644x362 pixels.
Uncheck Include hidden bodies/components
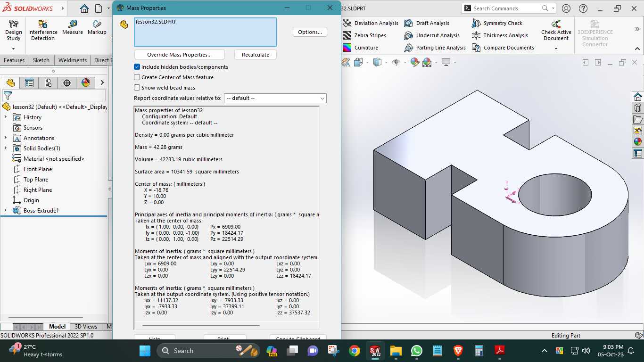pyautogui.click(x=137, y=67)
